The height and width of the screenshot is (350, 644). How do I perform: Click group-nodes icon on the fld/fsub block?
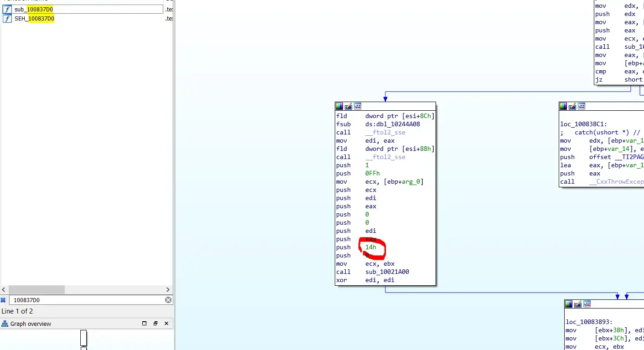[358, 106]
